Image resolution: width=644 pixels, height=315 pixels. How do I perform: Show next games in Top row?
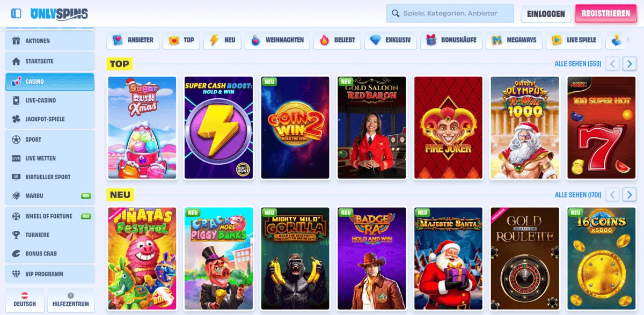click(630, 64)
